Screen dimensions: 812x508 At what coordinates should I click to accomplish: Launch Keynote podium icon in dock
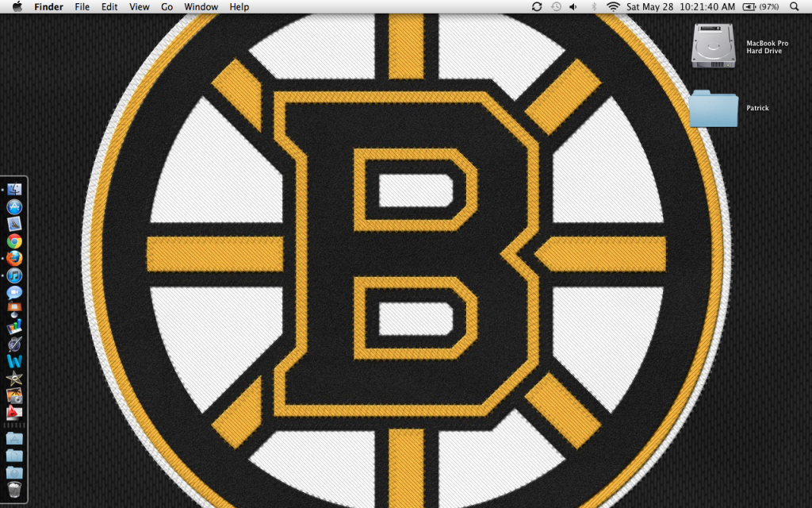[x=14, y=310]
